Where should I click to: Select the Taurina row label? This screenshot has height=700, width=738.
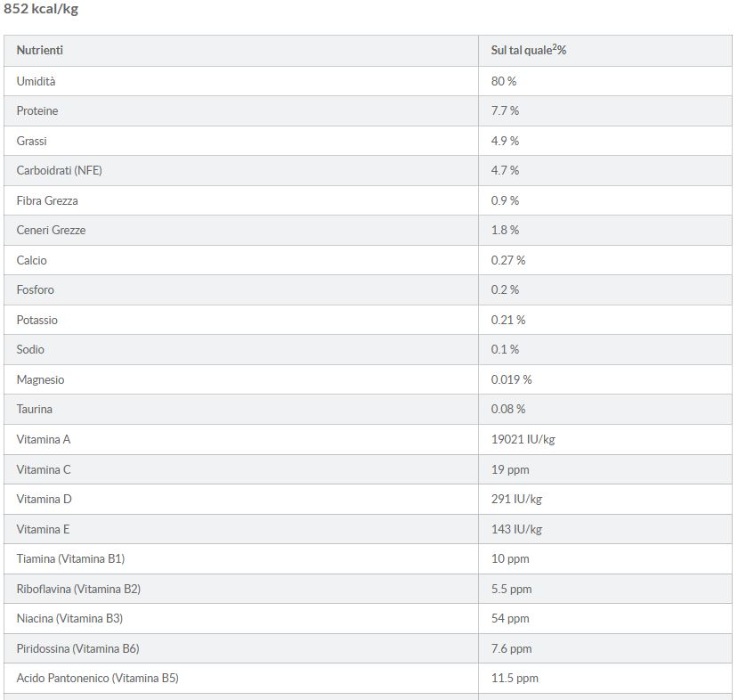35,410
